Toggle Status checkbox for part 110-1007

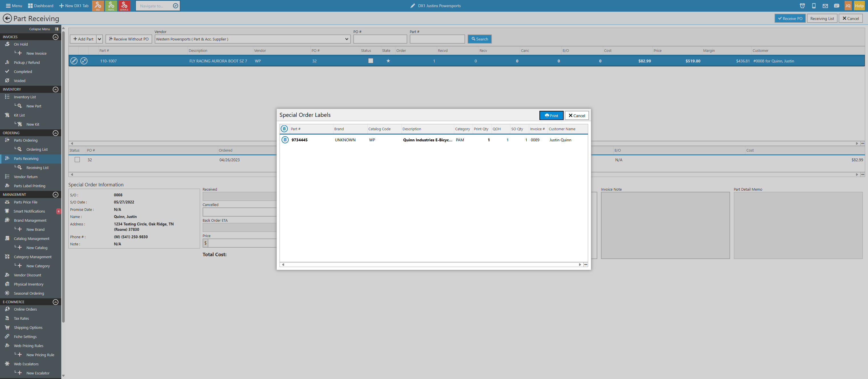pos(371,61)
